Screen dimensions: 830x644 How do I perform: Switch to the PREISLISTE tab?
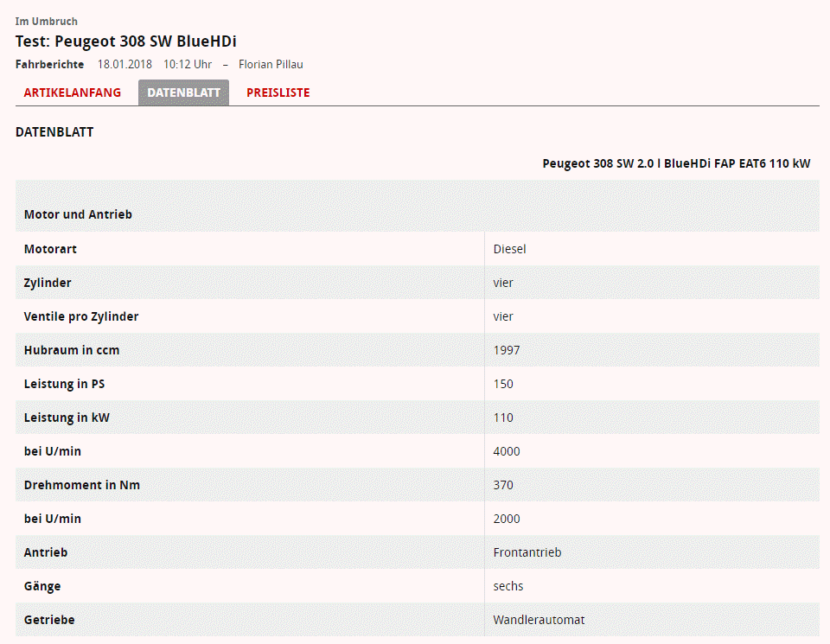278,92
